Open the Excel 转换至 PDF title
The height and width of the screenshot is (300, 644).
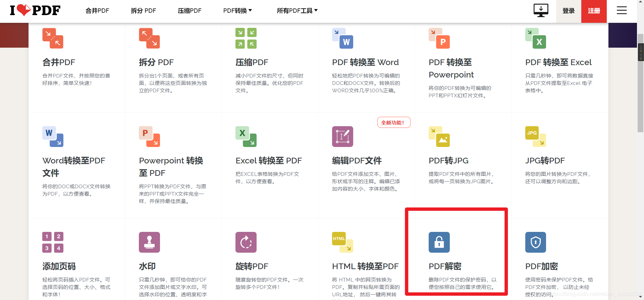point(269,161)
